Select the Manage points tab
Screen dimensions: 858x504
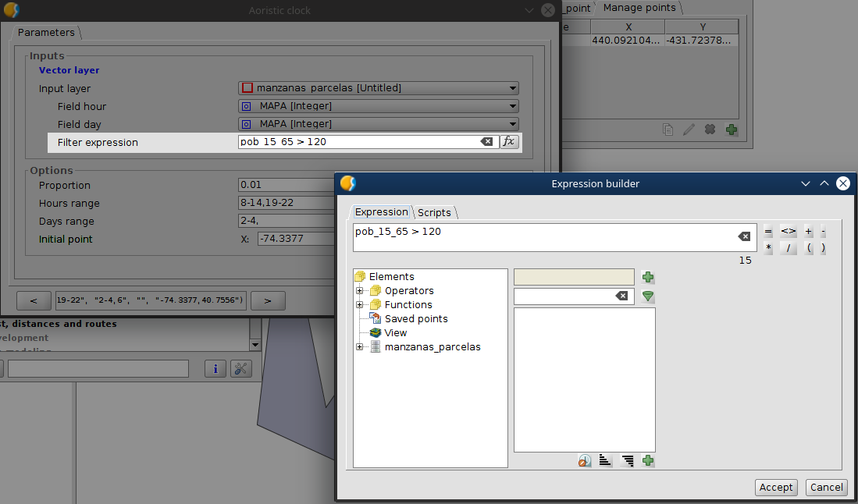[639, 8]
